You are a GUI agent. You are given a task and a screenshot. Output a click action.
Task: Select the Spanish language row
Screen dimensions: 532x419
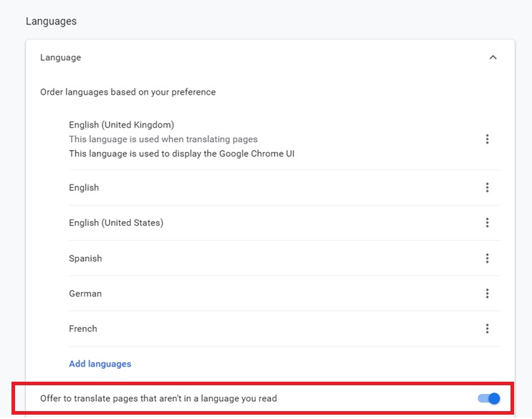(x=85, y=258)
